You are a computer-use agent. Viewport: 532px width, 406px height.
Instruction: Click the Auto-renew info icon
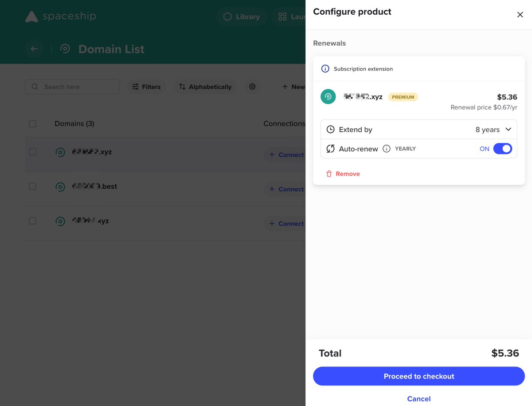tap(387, 149)
